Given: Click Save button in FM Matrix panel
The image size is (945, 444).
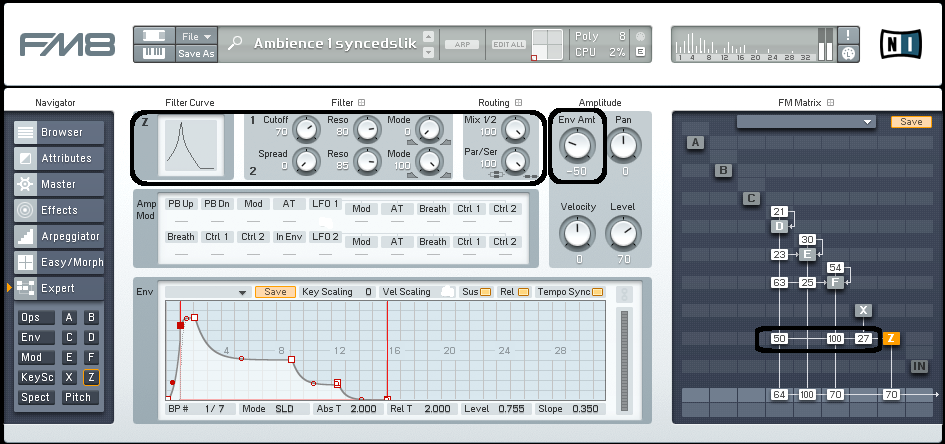Looking at the screenshot, I should [x=910, y=122].
